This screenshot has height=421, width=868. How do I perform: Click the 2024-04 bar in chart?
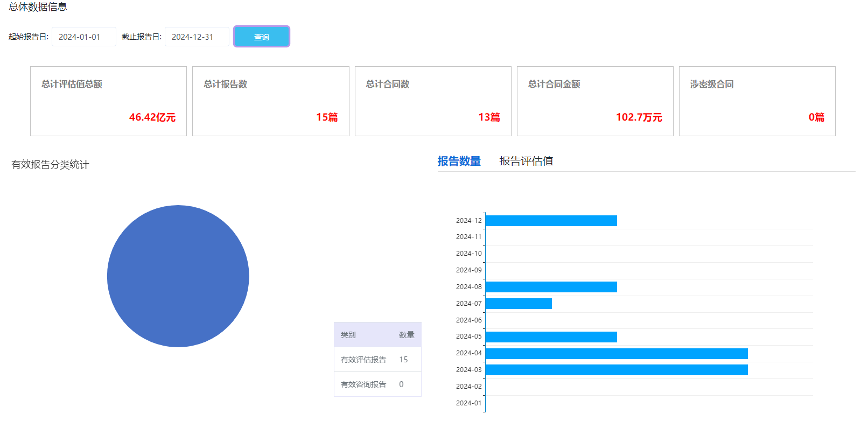point(617,354)
